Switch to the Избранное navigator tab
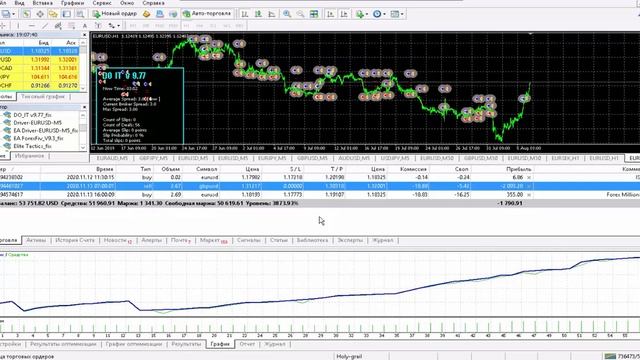This screenshot has height=360, width=640. point(29,156)
